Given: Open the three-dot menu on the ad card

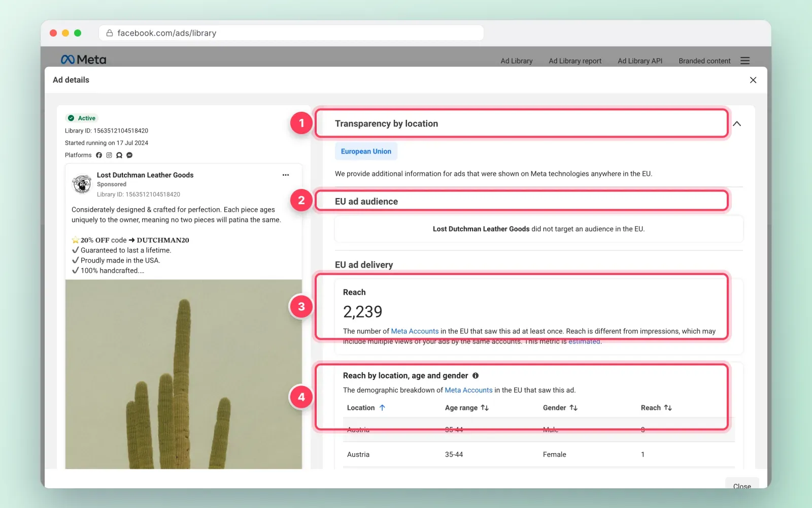Looking at the screenshot, I should point(286,175).
